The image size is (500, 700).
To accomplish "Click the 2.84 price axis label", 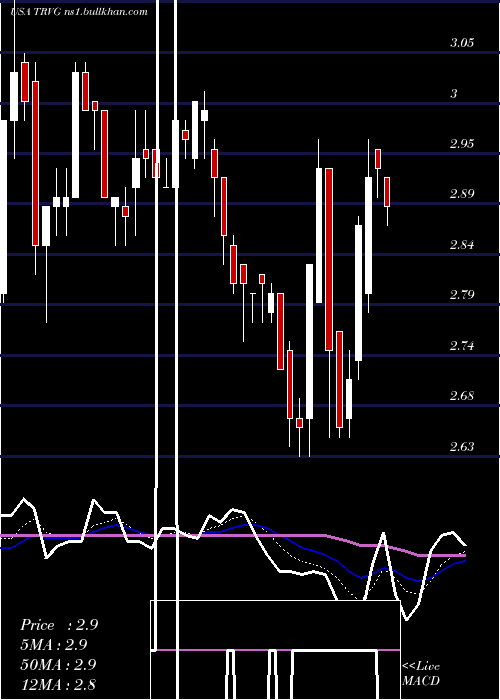I will tap(462, 245).
